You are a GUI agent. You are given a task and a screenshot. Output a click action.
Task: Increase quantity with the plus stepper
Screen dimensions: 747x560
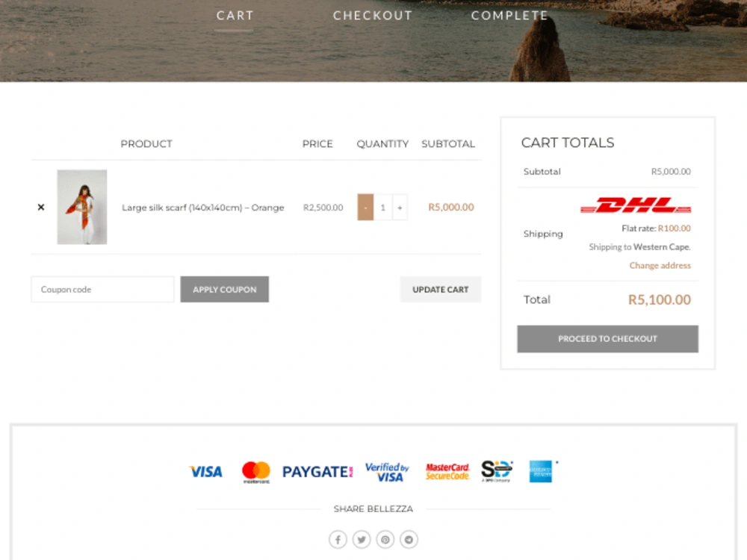(x=400, y=207)
